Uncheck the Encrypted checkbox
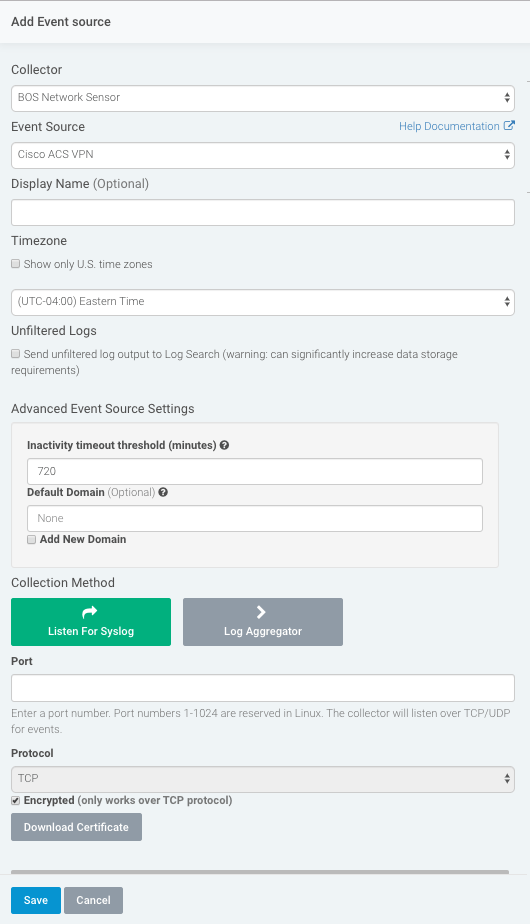 (16, 800)
